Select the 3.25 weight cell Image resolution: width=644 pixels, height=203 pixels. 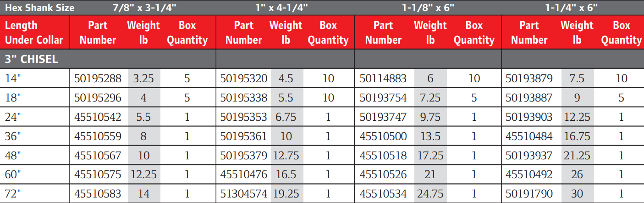click(143, 79)
